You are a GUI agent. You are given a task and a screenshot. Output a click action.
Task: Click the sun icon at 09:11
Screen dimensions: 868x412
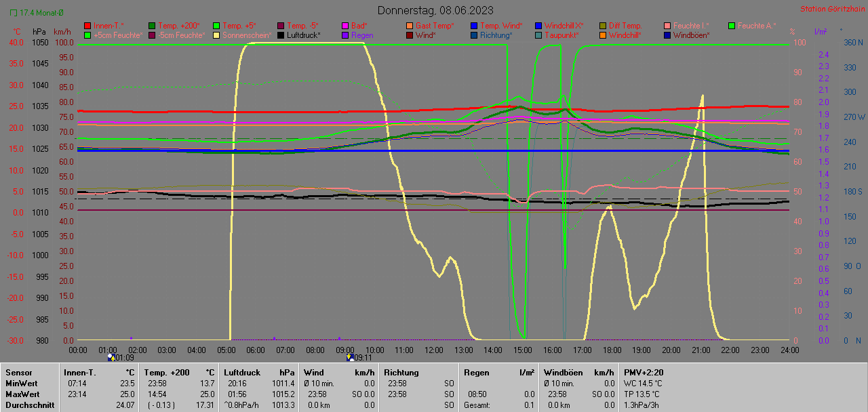point(349,356)
